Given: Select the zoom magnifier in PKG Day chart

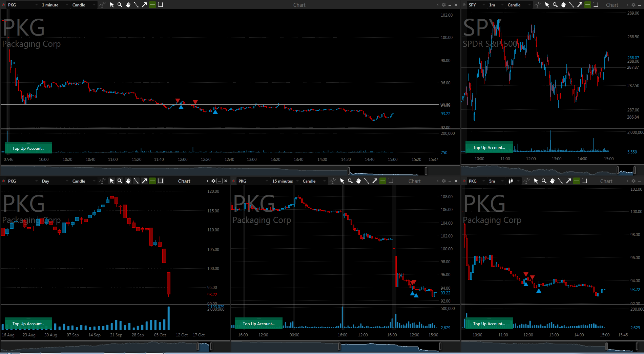Looking at the screenshot, I should (120, 181).
